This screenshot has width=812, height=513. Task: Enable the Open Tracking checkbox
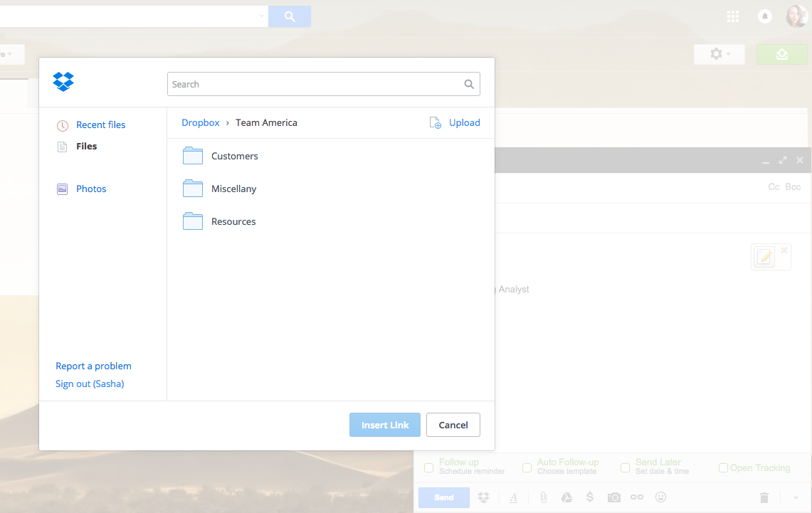724,468
